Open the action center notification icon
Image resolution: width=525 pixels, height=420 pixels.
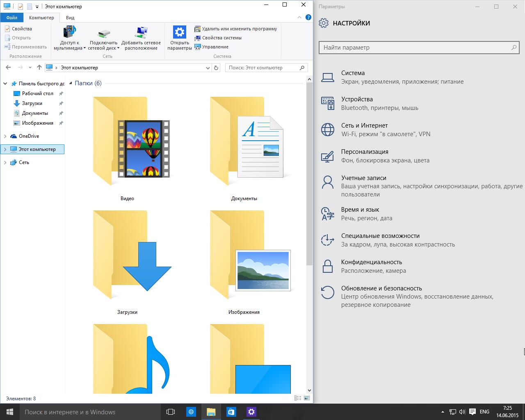tap(472, 412)
